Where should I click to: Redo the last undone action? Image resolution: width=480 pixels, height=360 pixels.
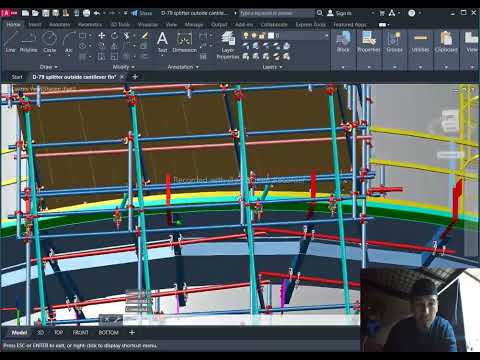tap(112, 13)
